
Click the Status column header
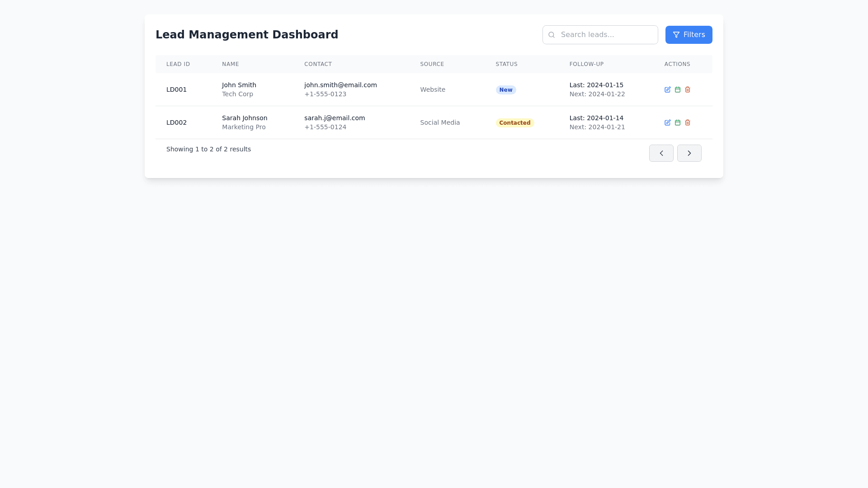506,64
